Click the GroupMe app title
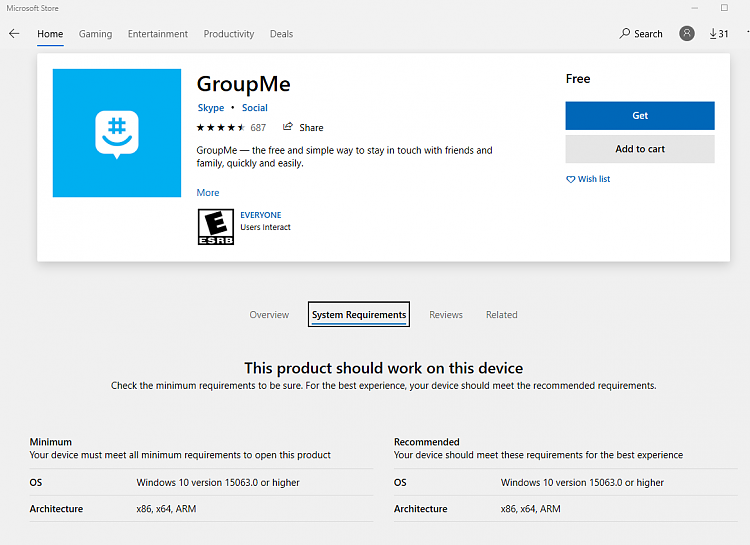This screenshot has width=750, height=545. coord(243,84)
